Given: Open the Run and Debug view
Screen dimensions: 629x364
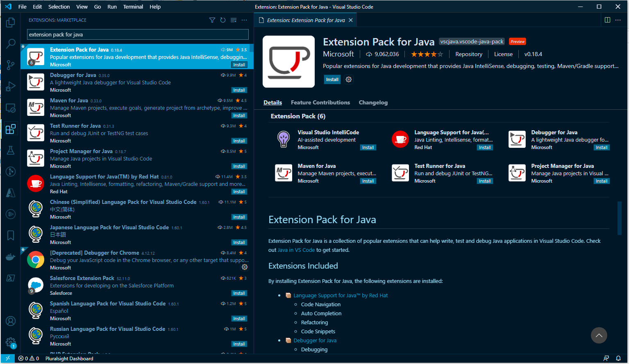Looking at the screenshot, I should pyautogui.click(x=10, y=86).
